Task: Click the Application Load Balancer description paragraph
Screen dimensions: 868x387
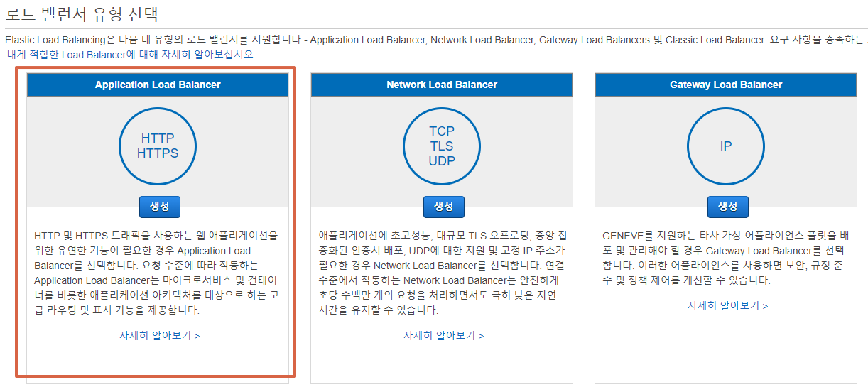Action: click(158, 272)
